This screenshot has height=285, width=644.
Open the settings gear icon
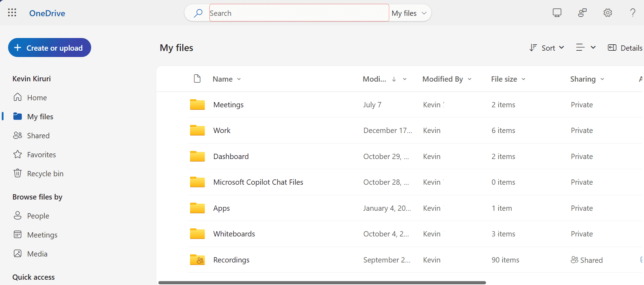pos(607,13)
